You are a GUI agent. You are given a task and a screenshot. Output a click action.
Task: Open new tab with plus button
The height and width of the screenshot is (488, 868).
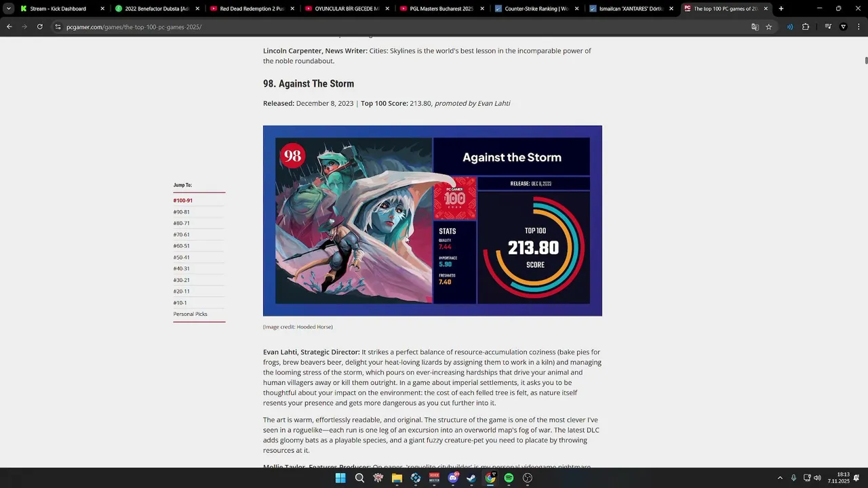coord(781,9)
